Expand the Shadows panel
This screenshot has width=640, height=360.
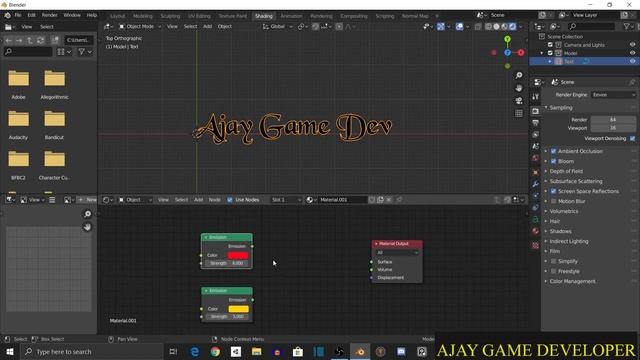pyautogui.click(x=560, y=231)
